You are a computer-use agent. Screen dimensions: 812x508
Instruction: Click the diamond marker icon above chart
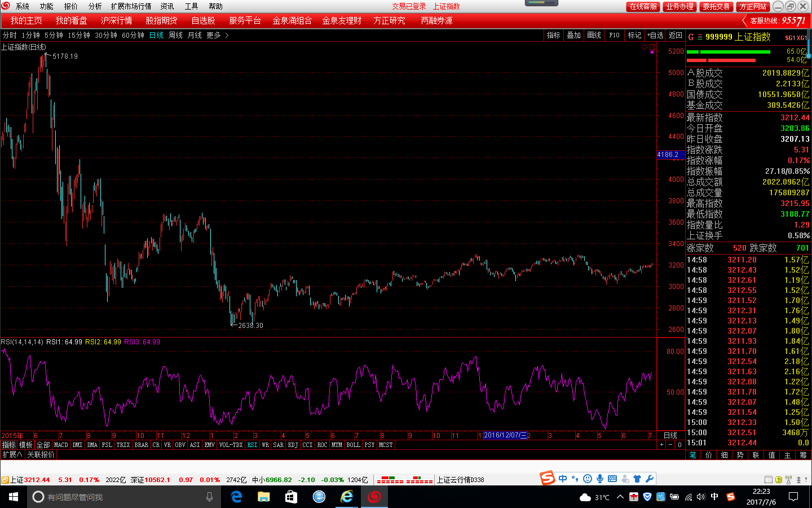pos(645,47)
